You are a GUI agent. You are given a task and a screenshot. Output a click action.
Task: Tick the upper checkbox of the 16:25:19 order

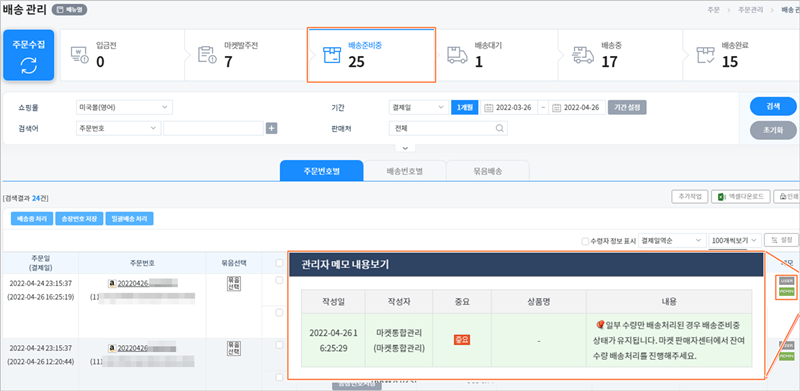point(279,280)
